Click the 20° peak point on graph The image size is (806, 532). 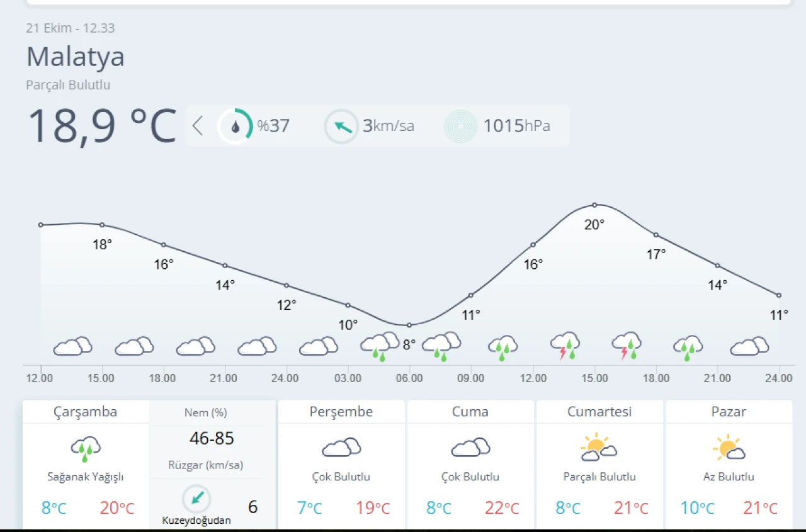coord(594,205)
